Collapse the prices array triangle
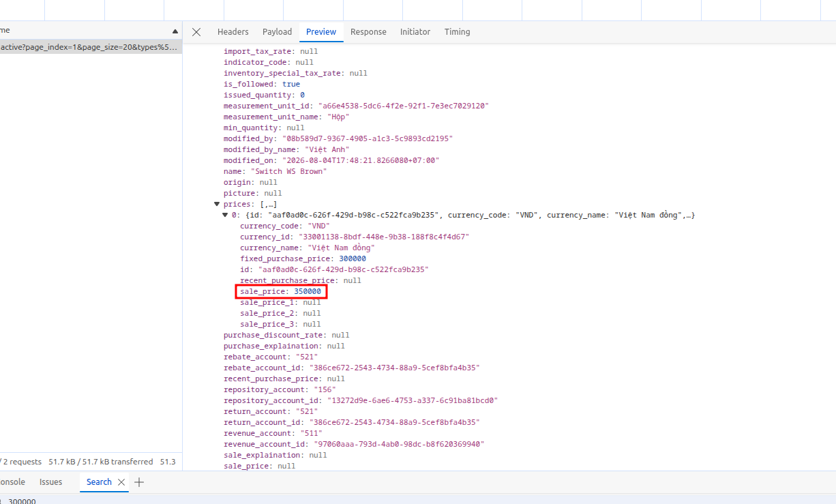836x504 pixels. tap(217, 204)
